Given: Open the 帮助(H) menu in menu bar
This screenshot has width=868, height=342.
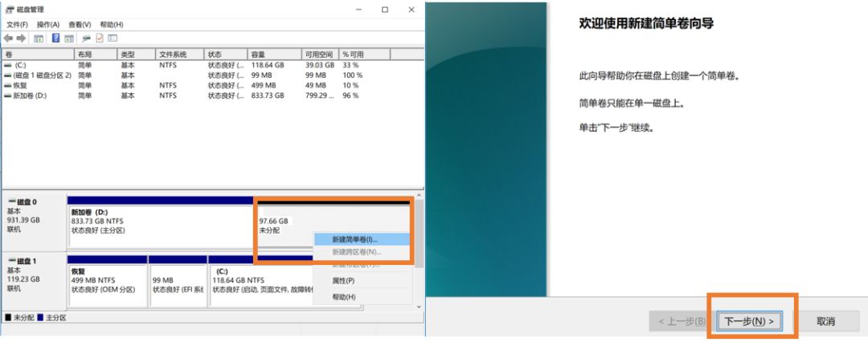Looking at the screenshot, I should (111, 25).
